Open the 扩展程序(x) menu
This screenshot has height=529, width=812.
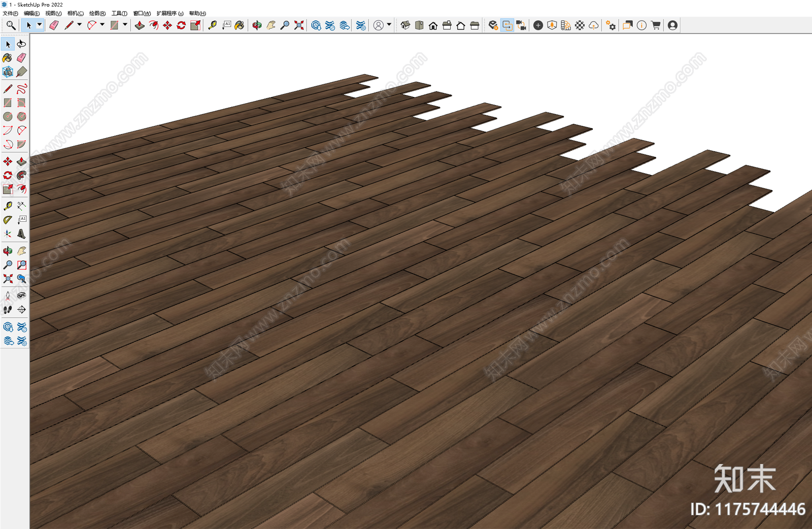170,13
